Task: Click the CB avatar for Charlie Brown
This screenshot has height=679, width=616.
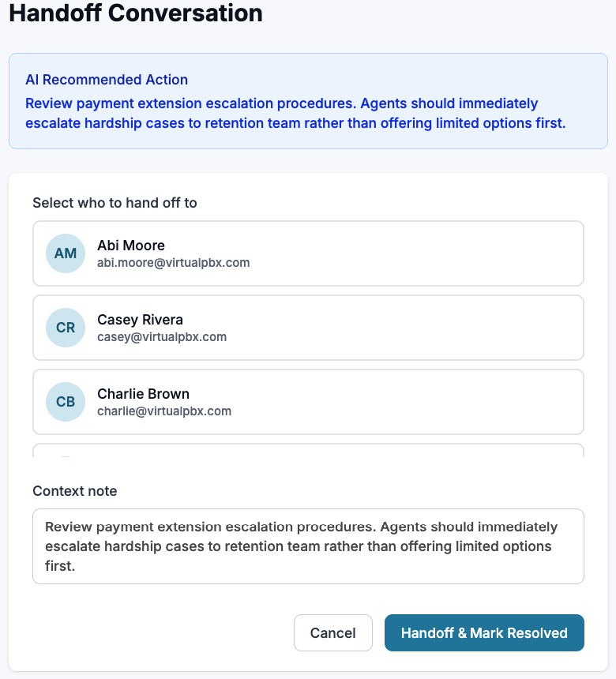Action: (66, 401)
